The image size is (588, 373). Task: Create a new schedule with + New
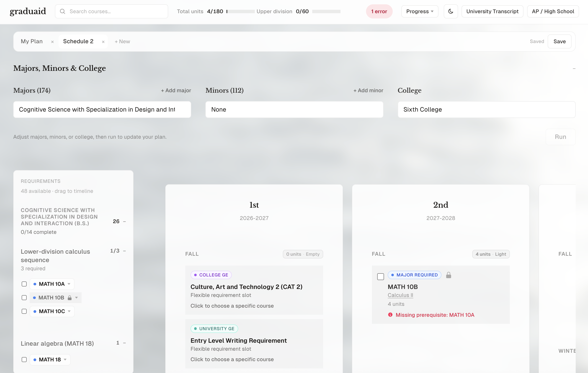pos(122,41)
